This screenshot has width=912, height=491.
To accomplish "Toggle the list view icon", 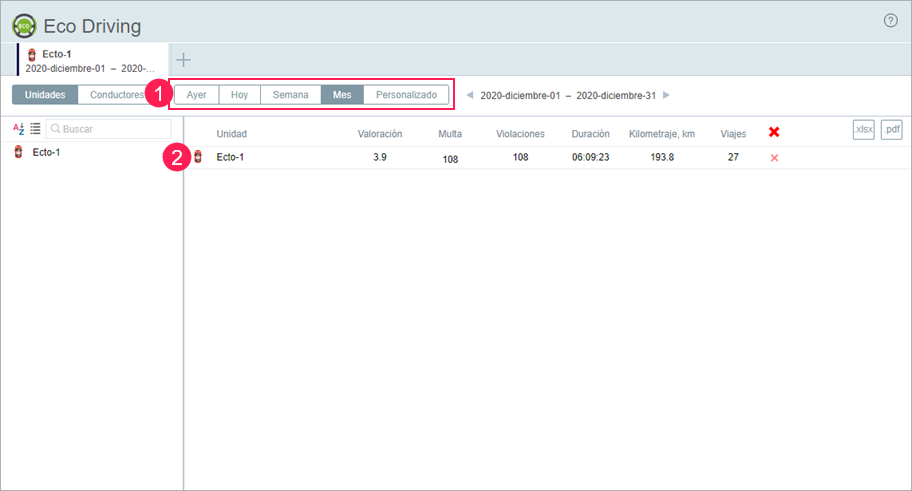I will tap(35, 129).
